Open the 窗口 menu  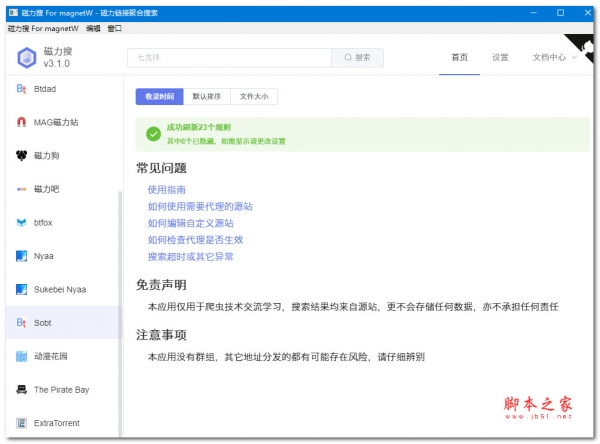coord(115,29)
